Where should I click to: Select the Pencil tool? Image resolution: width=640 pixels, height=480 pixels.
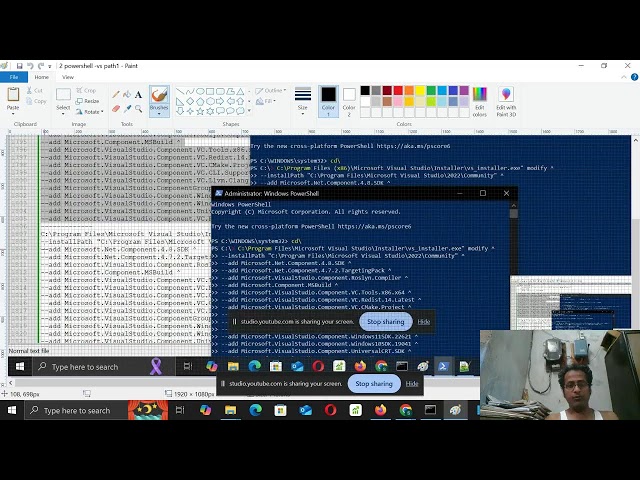coord(116,95)
